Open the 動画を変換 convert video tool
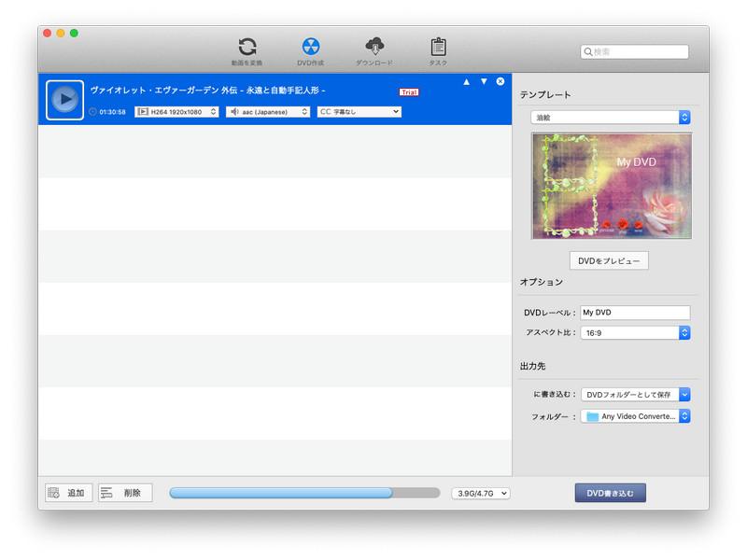This screenshot has height=560, width=747. [247, 51]
